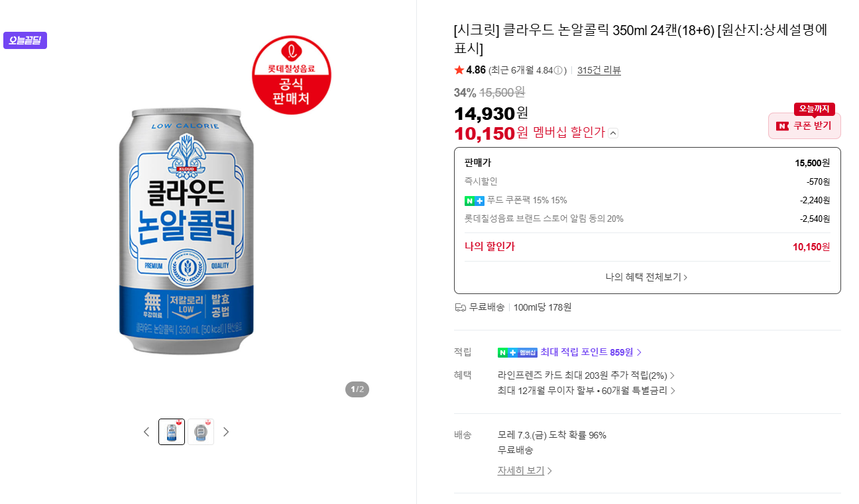This screenshot has height=504, width=859.
Task: Click the 롯데칠성음료 공식 판매처 red badge
Action: (x=292, y=75)
